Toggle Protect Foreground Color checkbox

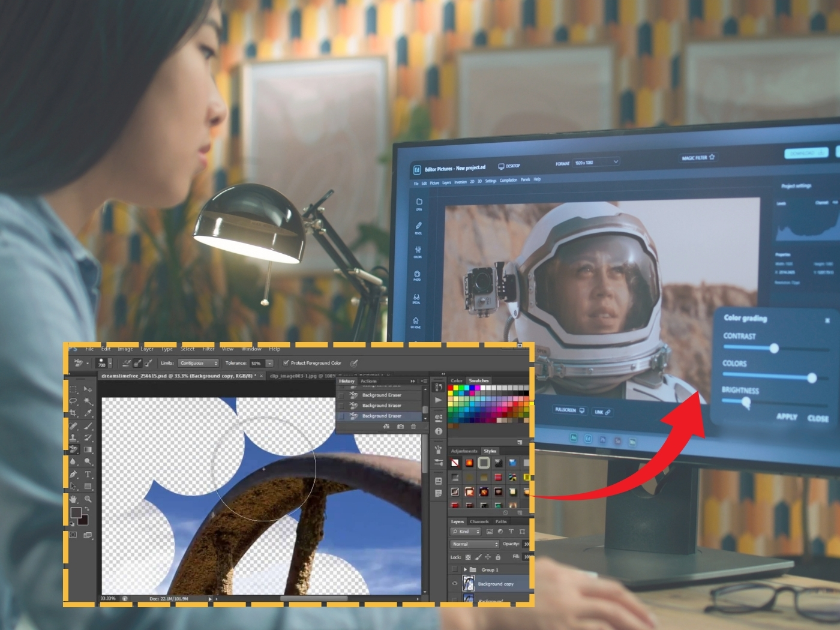pyautogui.click(x=286, y=362)
